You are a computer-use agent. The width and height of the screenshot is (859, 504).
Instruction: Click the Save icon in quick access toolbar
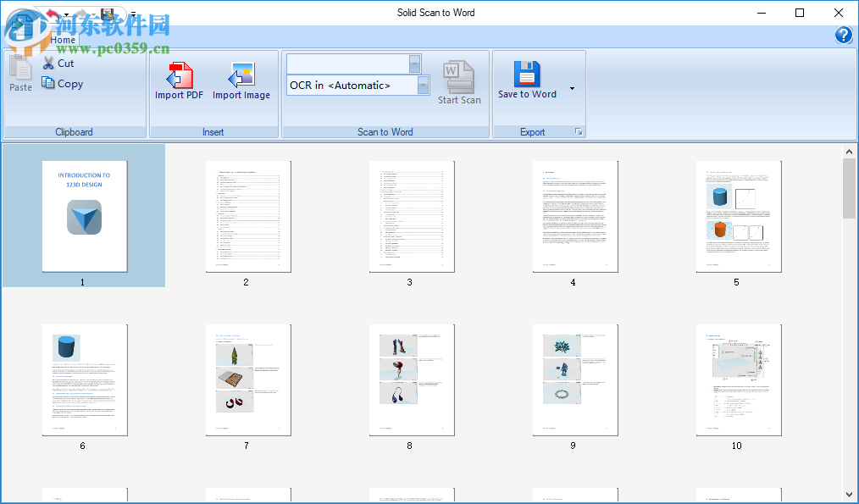(x=107, y=13)
